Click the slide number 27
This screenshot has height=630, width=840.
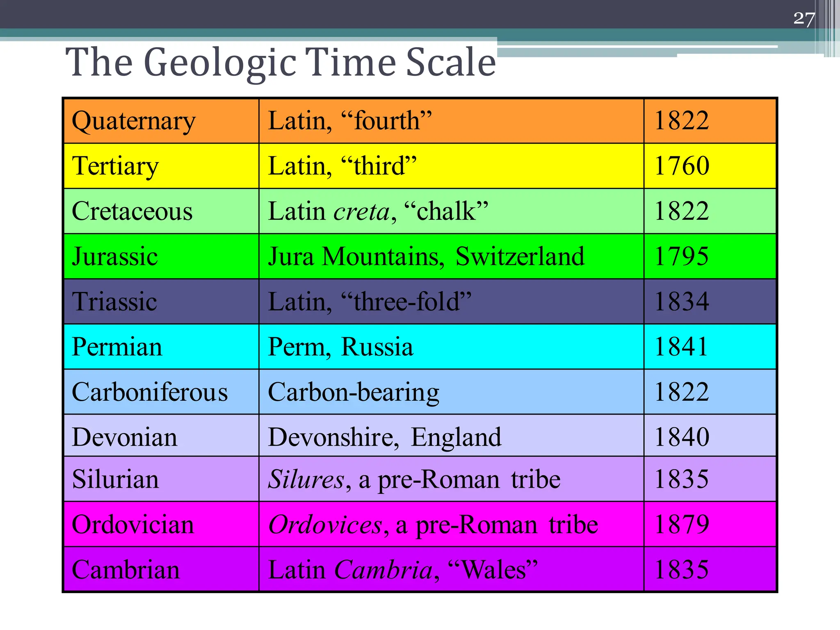tap(803, 19)
